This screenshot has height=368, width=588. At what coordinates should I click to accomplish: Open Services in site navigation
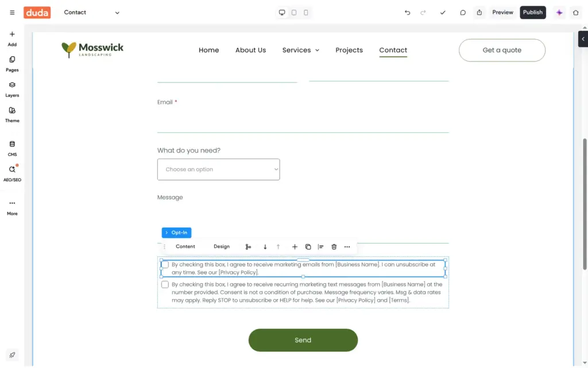coord(297,50)
